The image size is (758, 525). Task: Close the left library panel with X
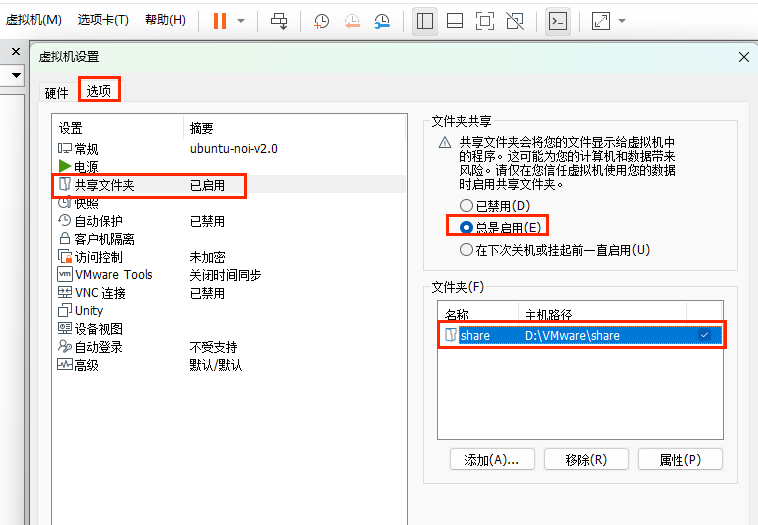pos(15,52)
